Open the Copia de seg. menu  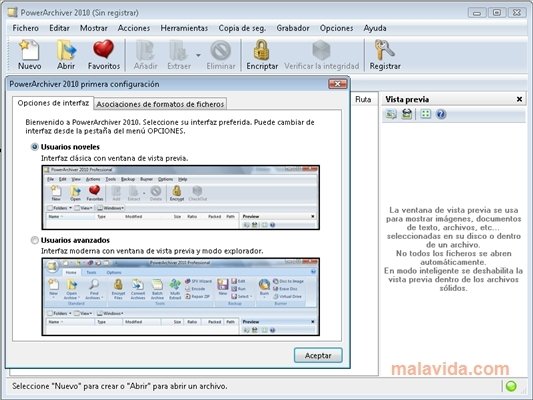click(242, 28)
